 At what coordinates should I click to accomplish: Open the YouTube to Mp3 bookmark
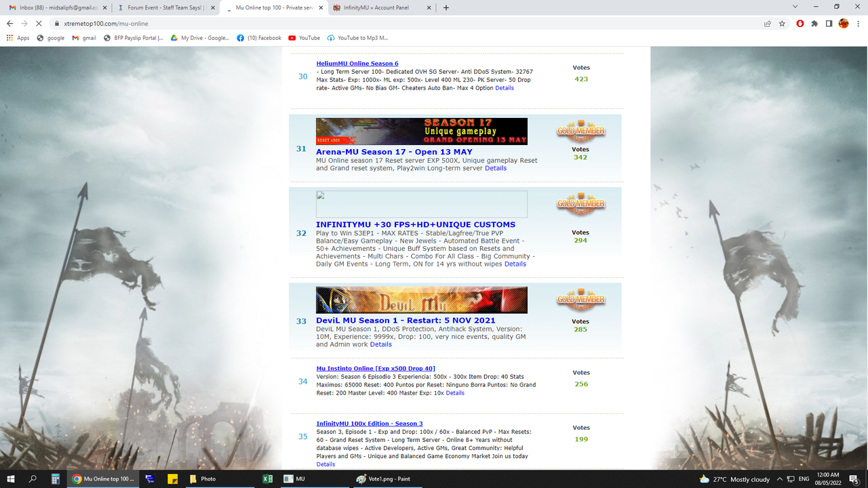[358, 38]
